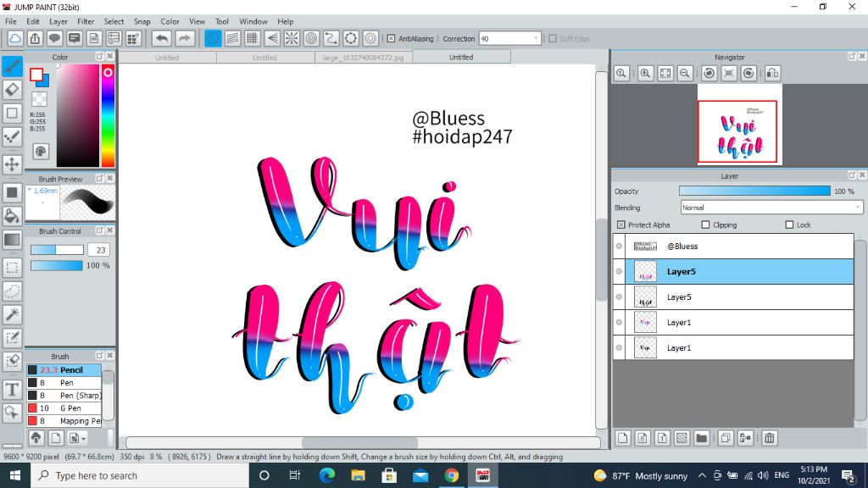Float the Navigator panel with its pop-out button
868x488 pixels.
pyautogui.click(x=851, y=57)
